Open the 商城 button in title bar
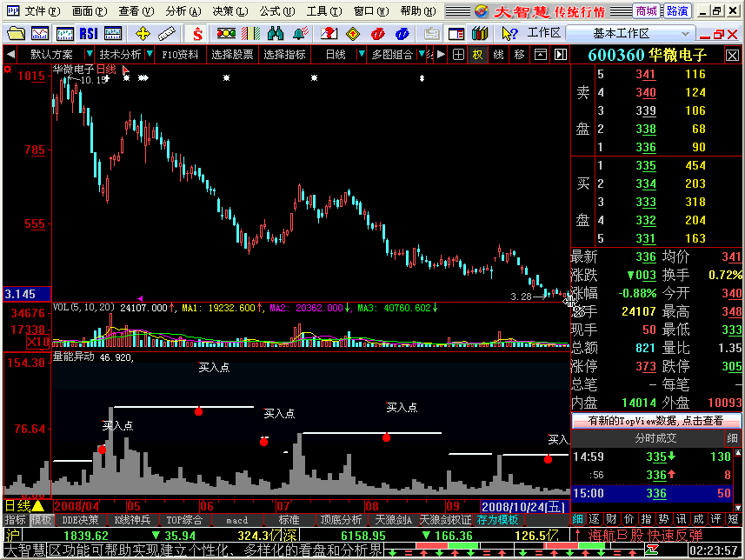 coord(647,11)
